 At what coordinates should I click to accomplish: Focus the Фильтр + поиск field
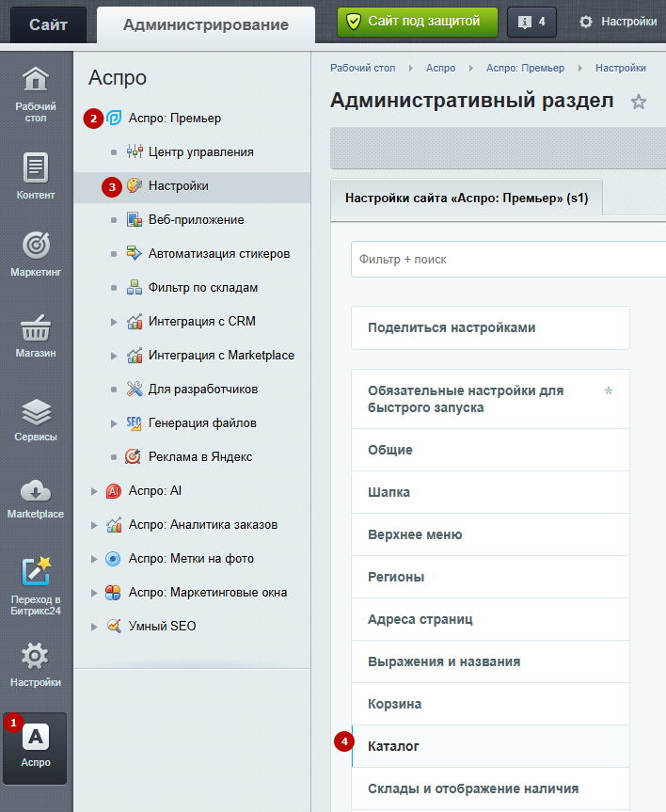509,259
